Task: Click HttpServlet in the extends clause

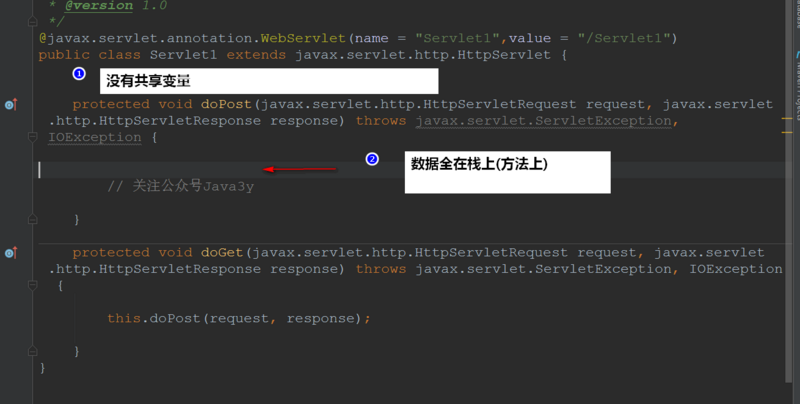Action: [x=504, y=55]
